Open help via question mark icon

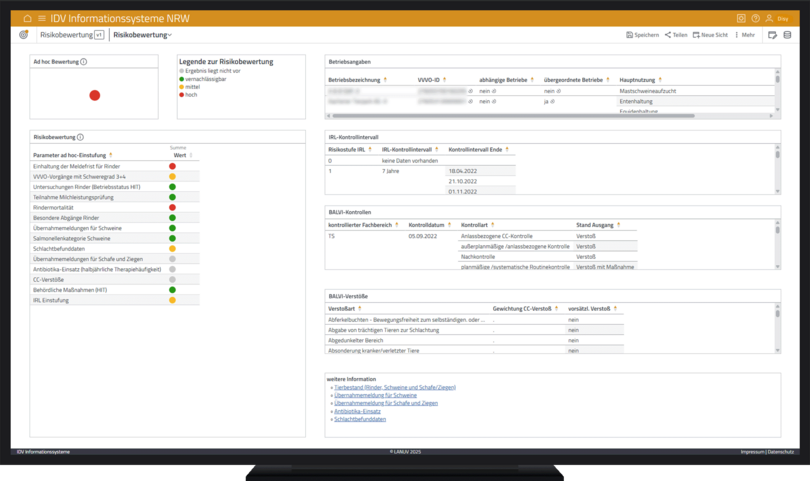755,19
